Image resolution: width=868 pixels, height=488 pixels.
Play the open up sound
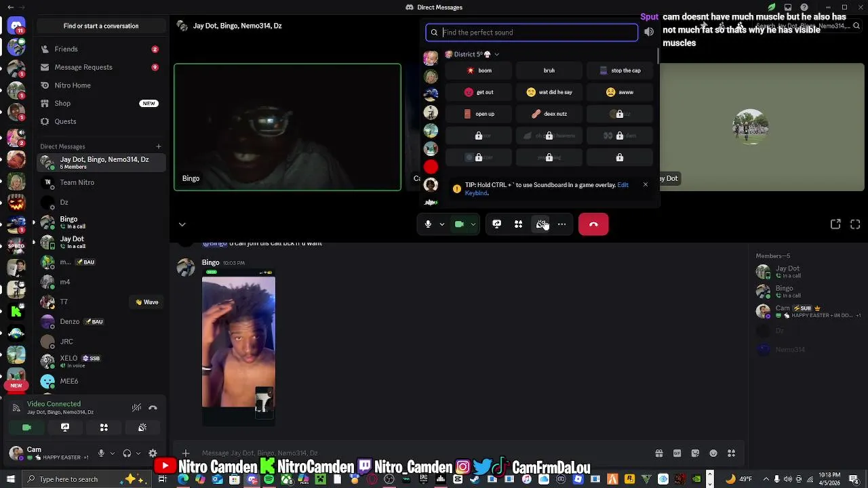(479, 114)
